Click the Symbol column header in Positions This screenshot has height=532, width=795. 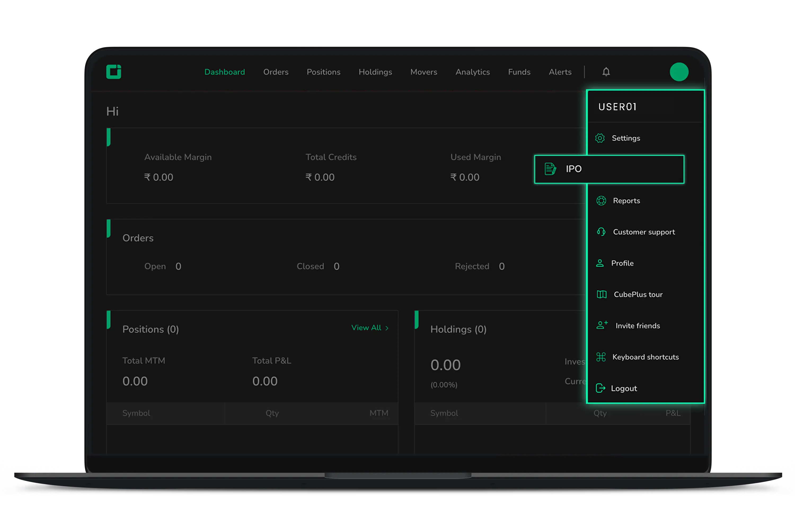(136, 413)
